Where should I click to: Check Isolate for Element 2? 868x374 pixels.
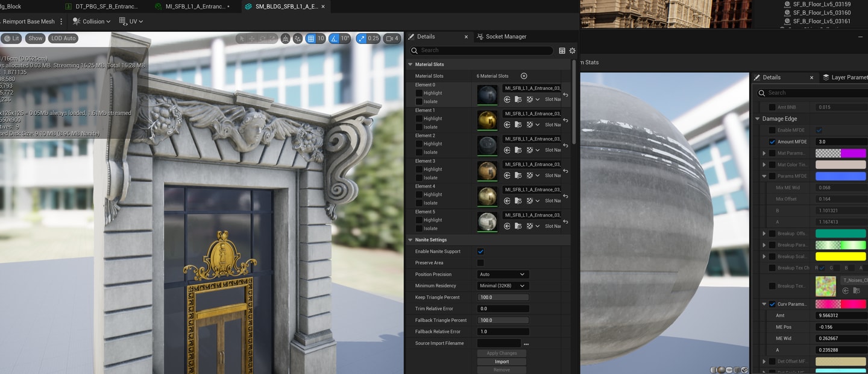click(419, 152)
